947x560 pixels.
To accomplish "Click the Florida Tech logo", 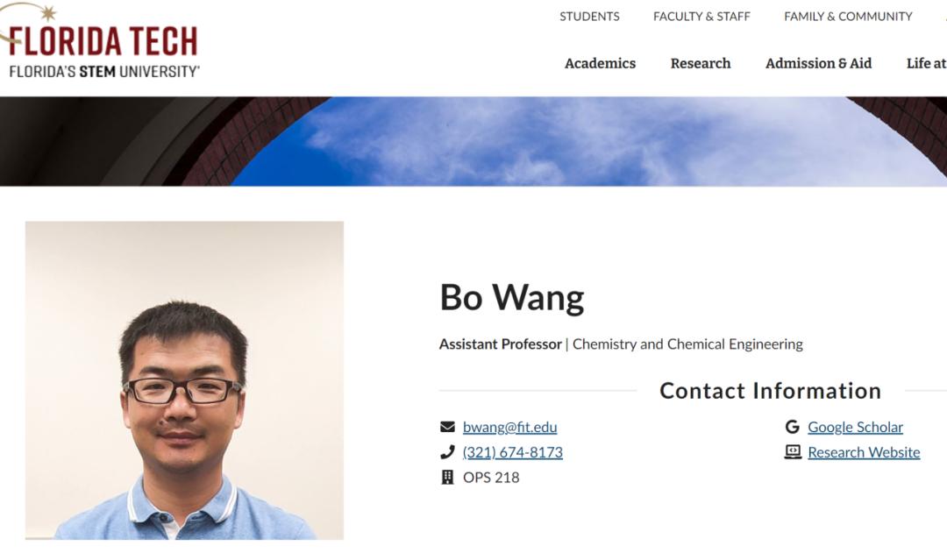I will coord(100,42).
